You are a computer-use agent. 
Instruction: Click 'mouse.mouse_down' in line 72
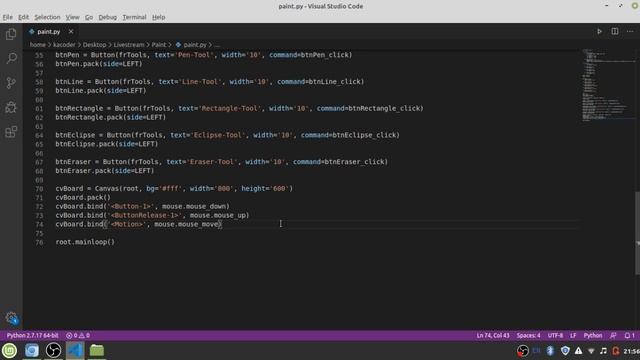pyautogui.click(x=194, y=207)
